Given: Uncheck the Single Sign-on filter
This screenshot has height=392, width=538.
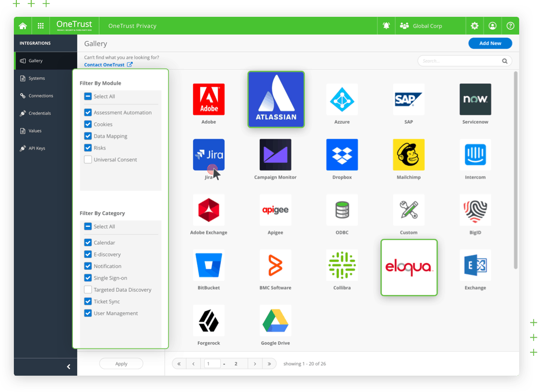Looking at the screenshot, I should point(88,278).
